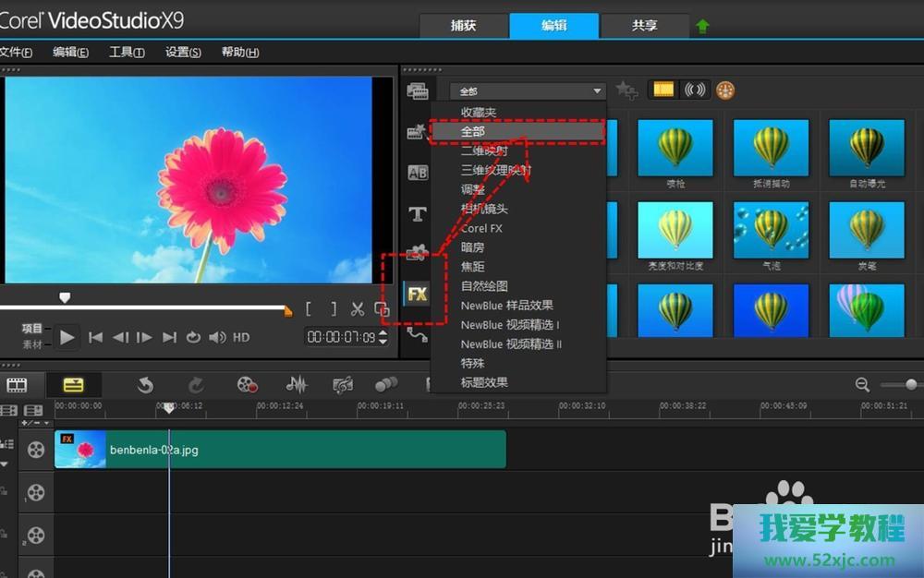Pick NewBlue 样品效果 in dropdown list
924x578 pixels.
coord(506,306)
